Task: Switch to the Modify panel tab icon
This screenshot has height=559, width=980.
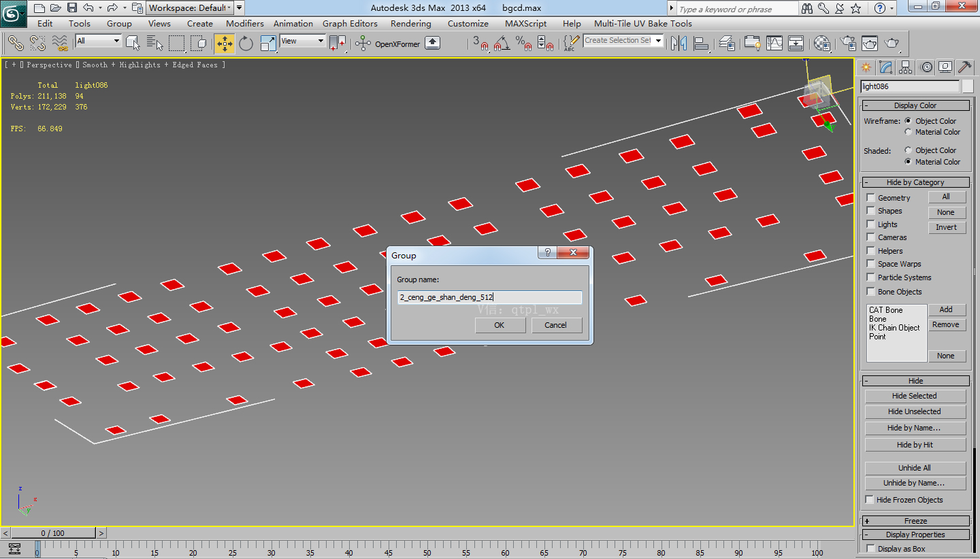Action: [885, 67]
